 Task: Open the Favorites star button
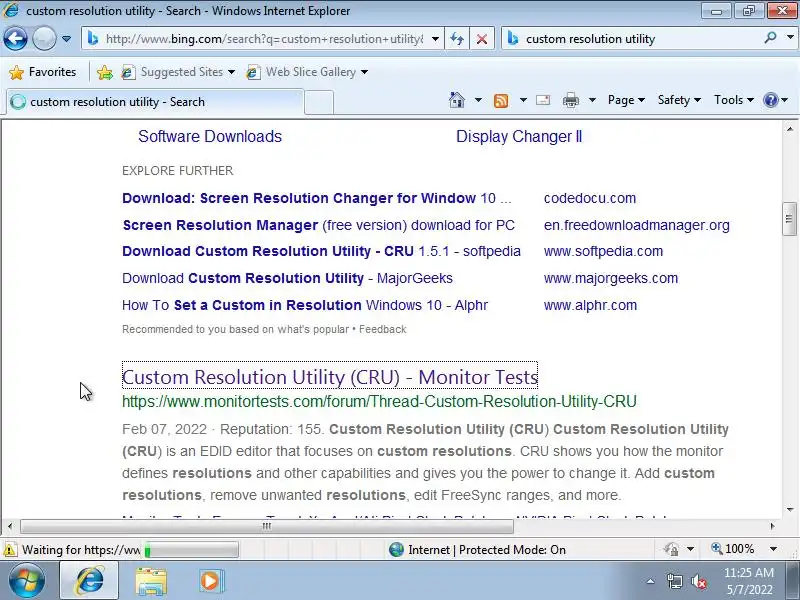point(43,72)
